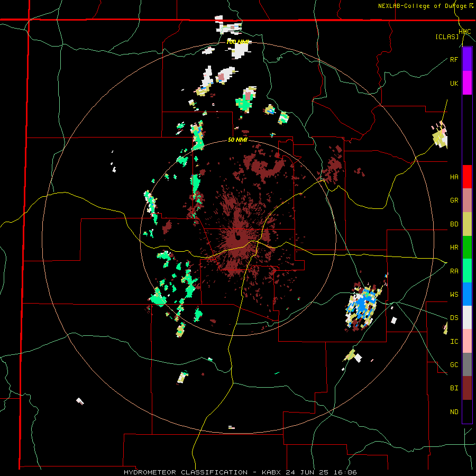Click the '[CLAS]' units label
The image size is (476, 476).
click(x=447, y=36)
